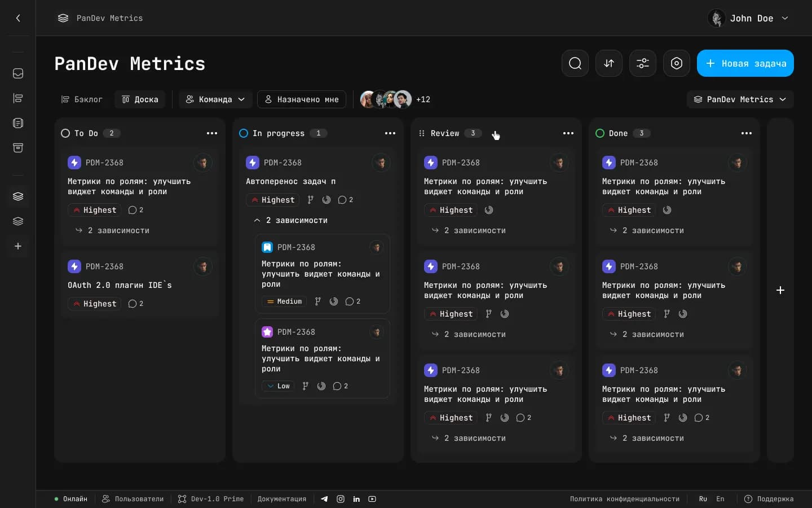Open the Review column three-dots menu
Image resolution: width=812 pixels, height=508 pixels.
click(568, 133)
